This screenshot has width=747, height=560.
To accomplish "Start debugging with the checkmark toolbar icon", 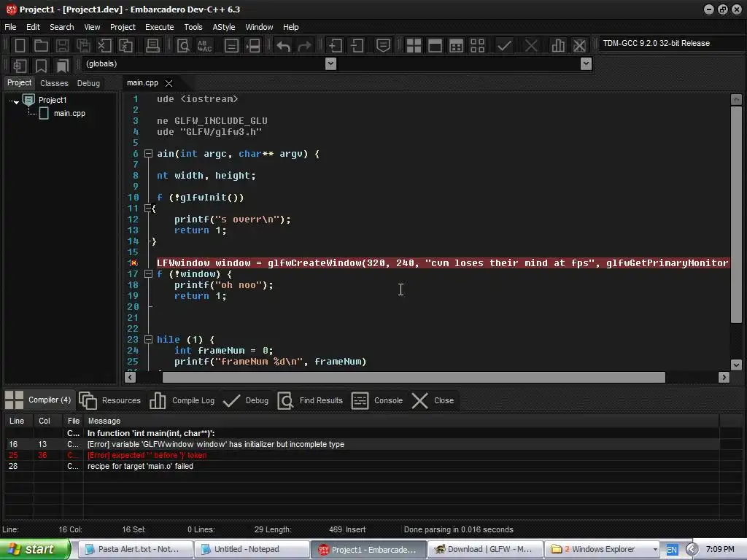I will pyautogui.click(x=504, y=46).
